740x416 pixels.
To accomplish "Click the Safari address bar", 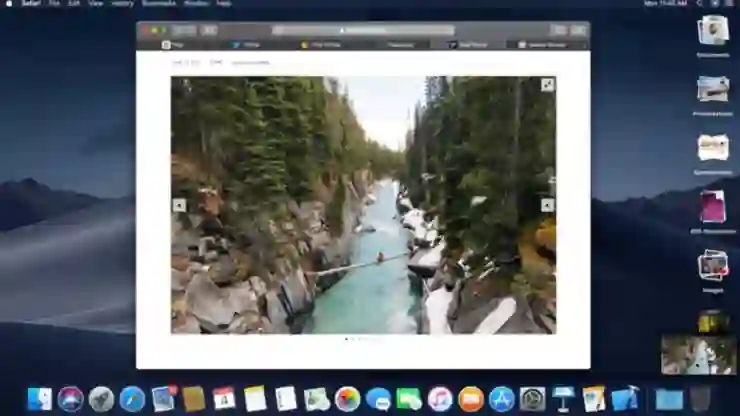I will pos(363,30).
